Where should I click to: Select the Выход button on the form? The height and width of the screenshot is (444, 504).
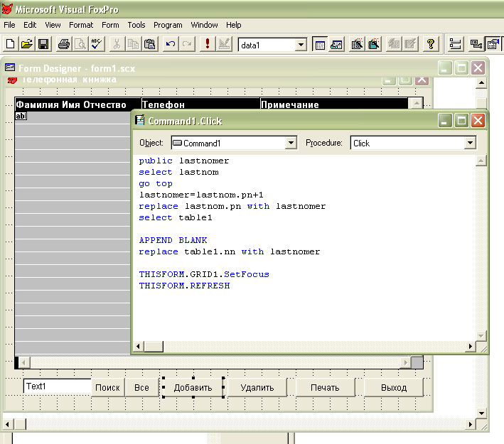pyautogui.click(x=393, y=388)
